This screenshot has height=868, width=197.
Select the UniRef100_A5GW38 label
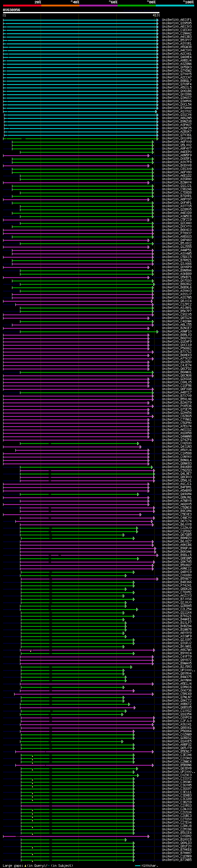pyautogui.click(x=176, y=47)
